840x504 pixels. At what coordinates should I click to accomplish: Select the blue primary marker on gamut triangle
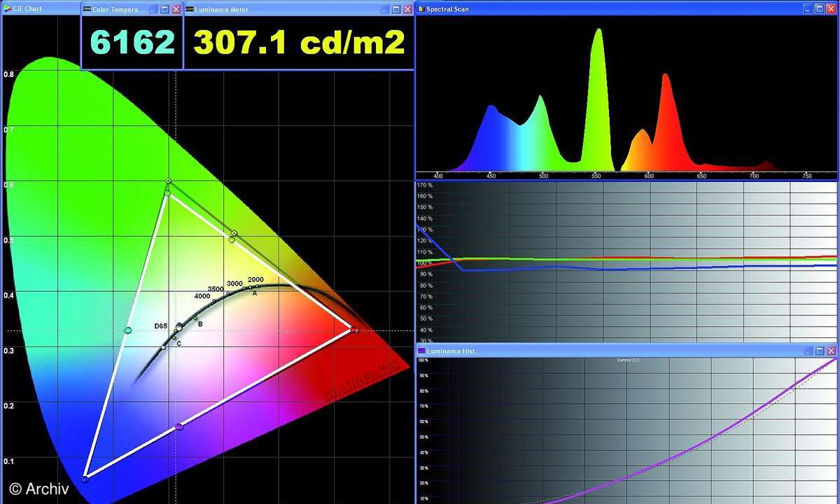(85, 478)
